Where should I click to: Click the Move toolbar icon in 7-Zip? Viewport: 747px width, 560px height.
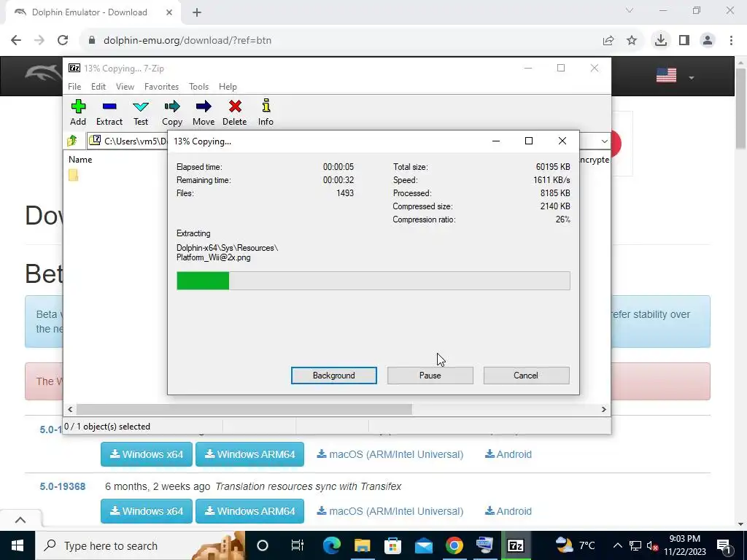click(204, 112)
